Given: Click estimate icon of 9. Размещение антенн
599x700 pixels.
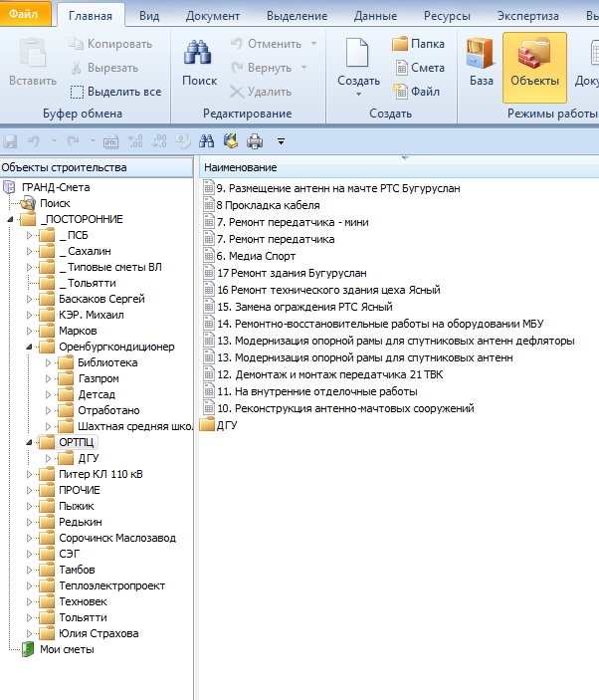Looking at the screenshot, I should (x=208, y=187).
